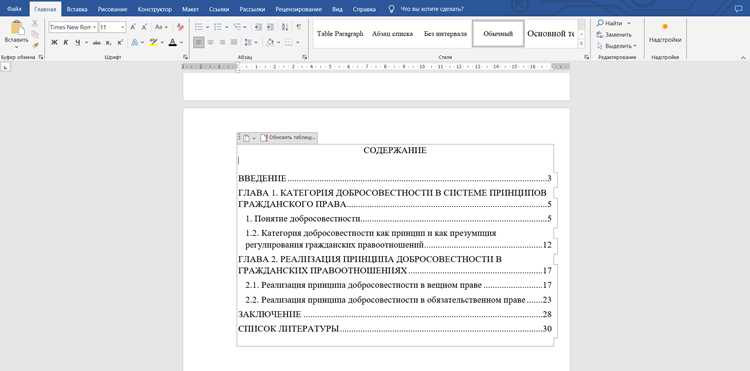
Task: Open the Paragraph (Абзац) dialog launcher icon
Action: click(304, 57)
